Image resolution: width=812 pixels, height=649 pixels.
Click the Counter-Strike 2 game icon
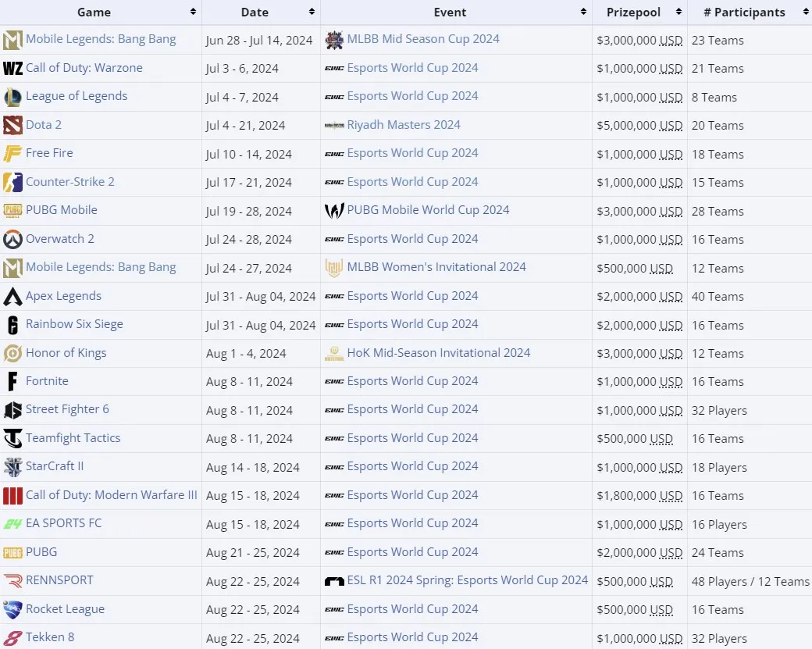pyautogui.click(x=12, y=182)
